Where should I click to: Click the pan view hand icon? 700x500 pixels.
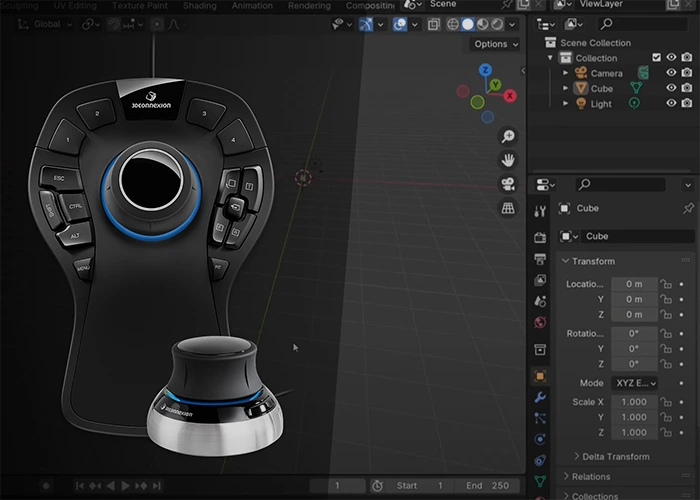point(508,160)
